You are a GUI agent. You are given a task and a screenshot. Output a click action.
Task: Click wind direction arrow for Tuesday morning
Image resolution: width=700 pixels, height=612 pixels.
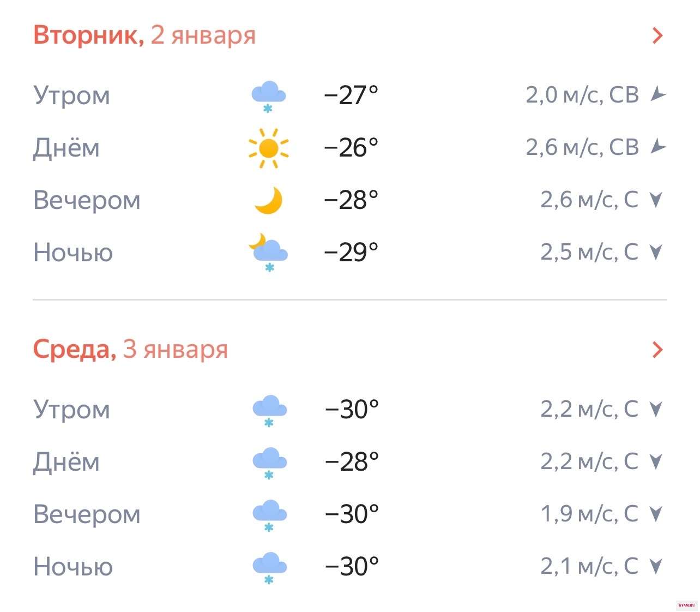pos(658,95)
